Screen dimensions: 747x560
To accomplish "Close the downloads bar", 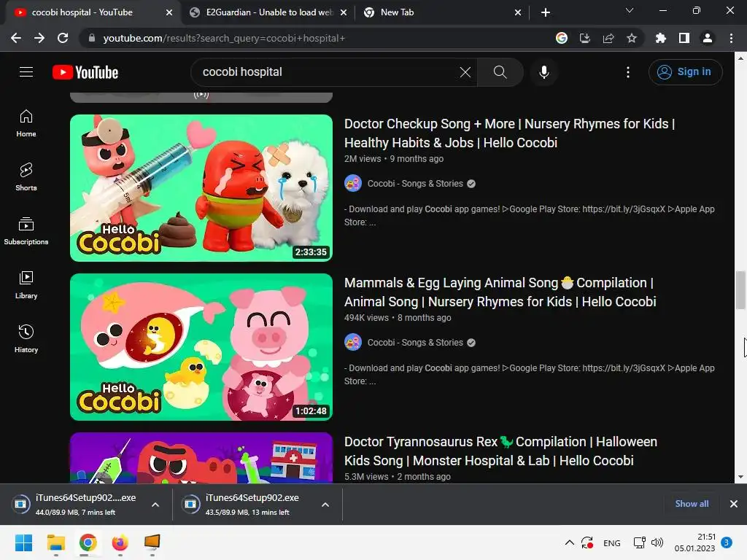I will pyautogui.click(x=734, y=504).
